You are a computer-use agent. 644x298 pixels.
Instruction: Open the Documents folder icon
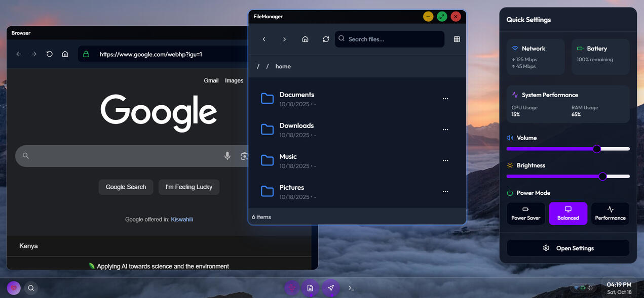click(x=267, y=98)
